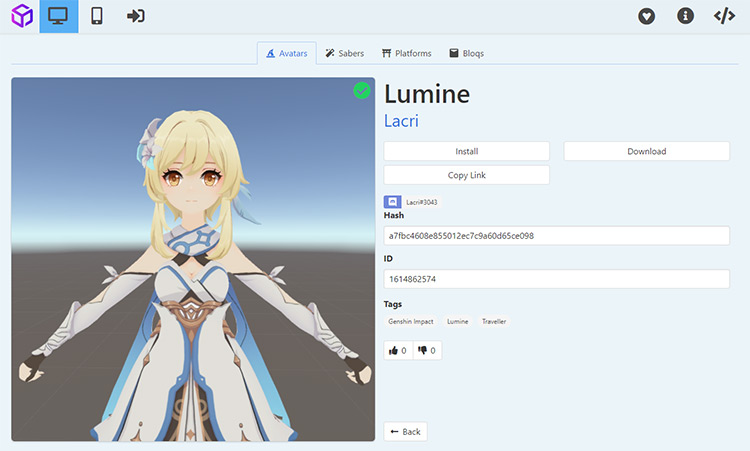Downvote with the thumbs down button
Image resolution: width=750 pixels, height=451 pixels.
[427, 351]
